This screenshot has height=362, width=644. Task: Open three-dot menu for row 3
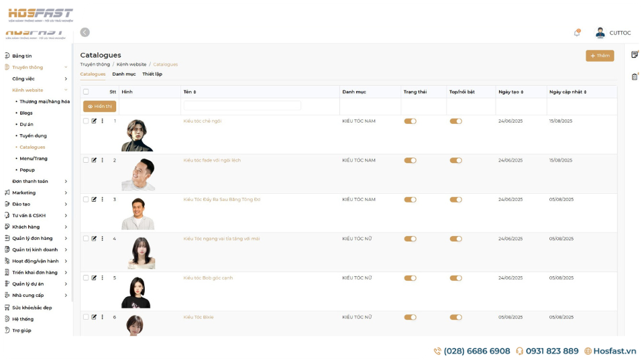pyautogui.click(x=102, y=200)
